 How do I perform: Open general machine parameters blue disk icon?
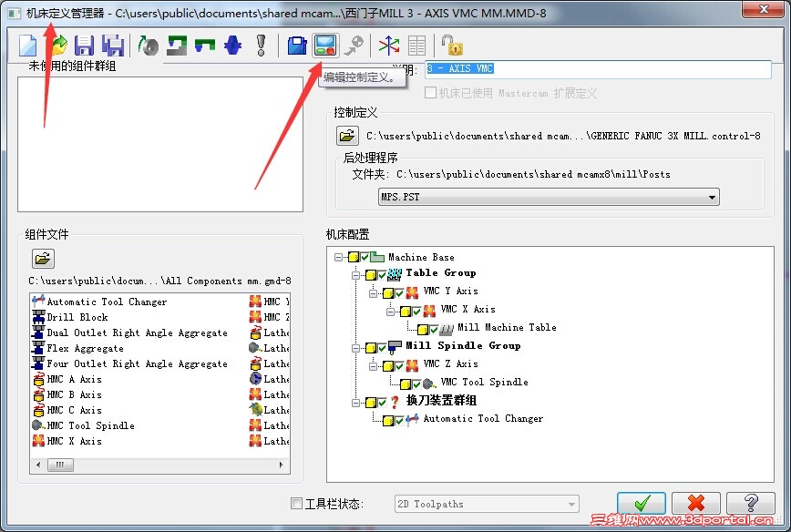pyautogui.click(x=297, y=46)
